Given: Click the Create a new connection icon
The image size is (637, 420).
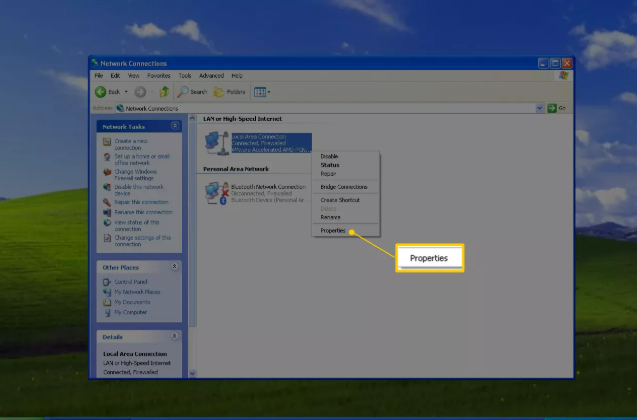Looking at the screenshot, I should [x=107, y=142].
